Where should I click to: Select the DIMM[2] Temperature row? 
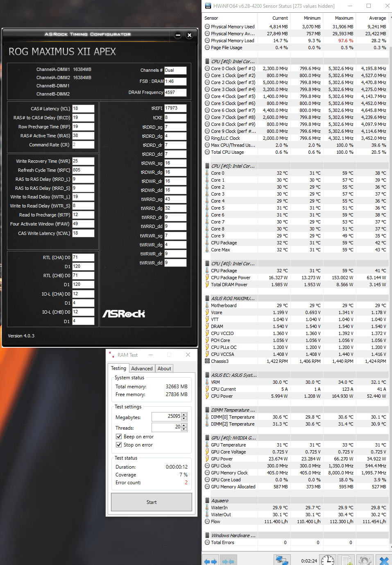point(296,424)
